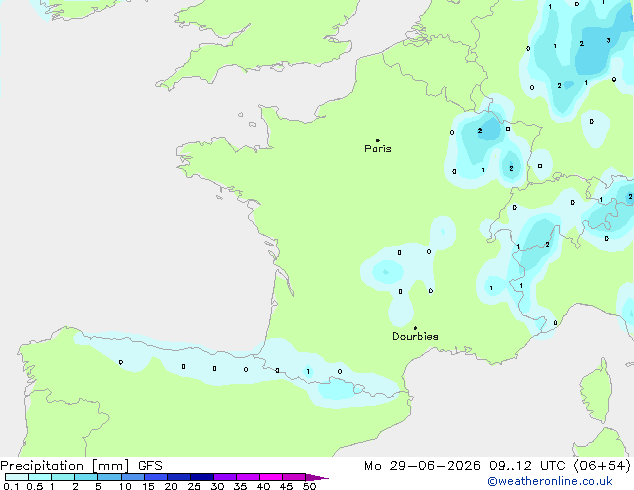The width and height of the screenshot is (634, 490).
Task: Pick the 40–45 mm magenta legend swatch
Action: (x=271, y=477)
